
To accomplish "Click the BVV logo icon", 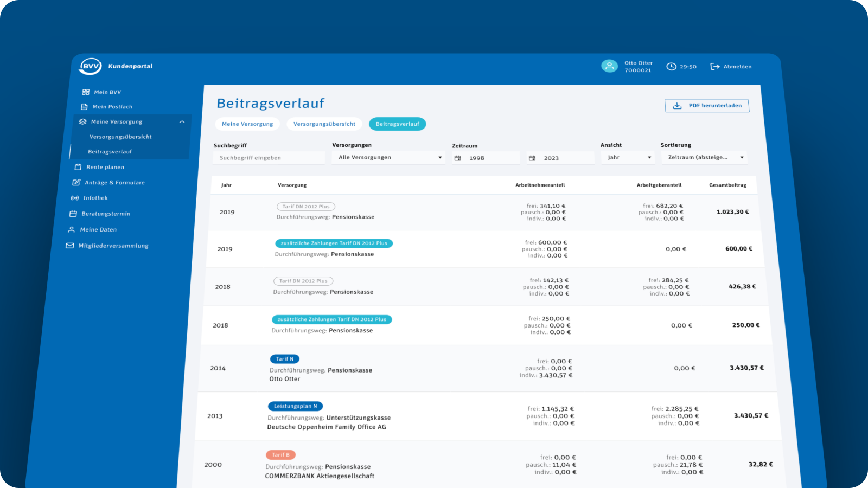I will coord(90,66).
